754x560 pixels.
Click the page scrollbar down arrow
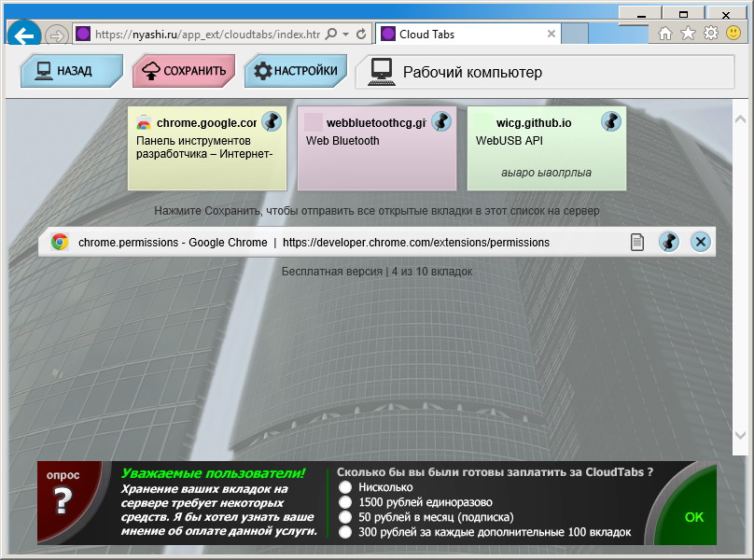(740, 435)
